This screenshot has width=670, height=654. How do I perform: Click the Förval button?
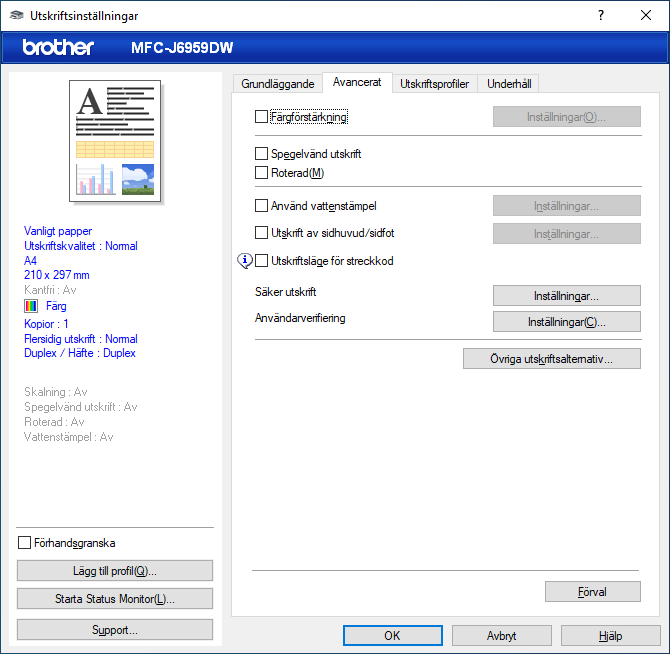pos(593,592)
